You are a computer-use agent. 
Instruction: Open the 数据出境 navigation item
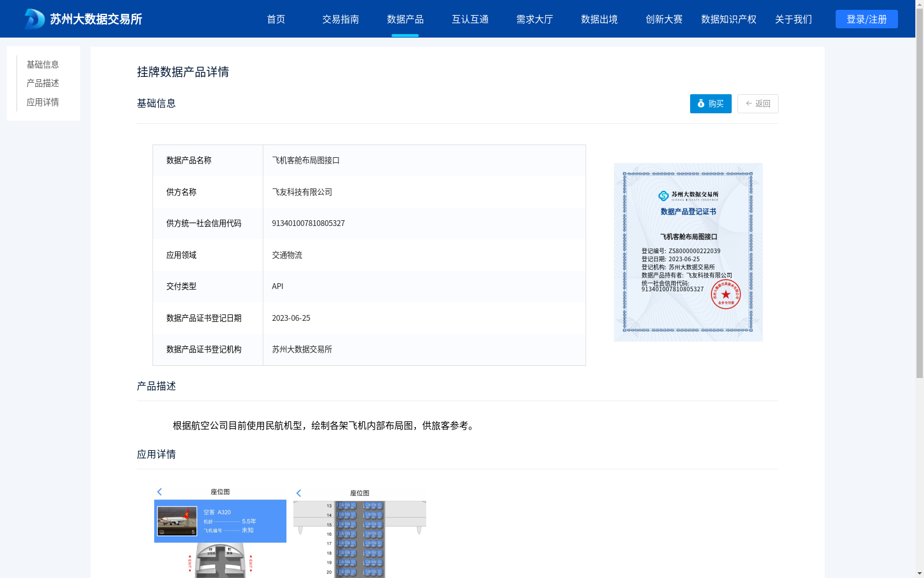599,19
